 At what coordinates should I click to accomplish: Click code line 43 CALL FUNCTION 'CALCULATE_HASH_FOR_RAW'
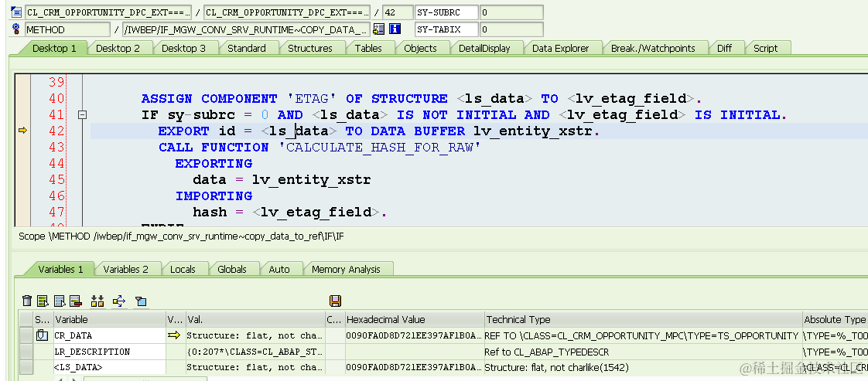coord(318,148)
